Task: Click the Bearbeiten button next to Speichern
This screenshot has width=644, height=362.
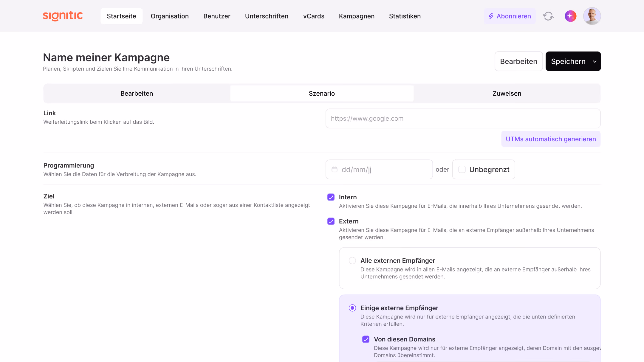Action: point(518,61)
